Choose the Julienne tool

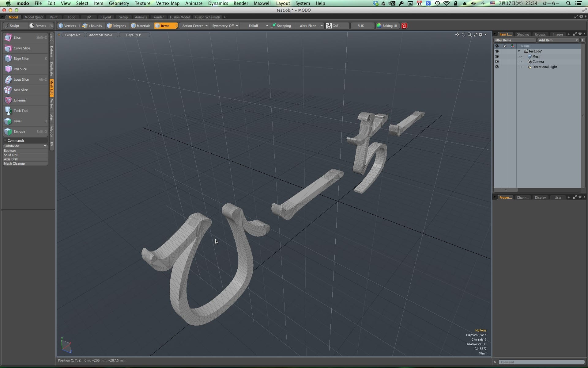[19, 100]
